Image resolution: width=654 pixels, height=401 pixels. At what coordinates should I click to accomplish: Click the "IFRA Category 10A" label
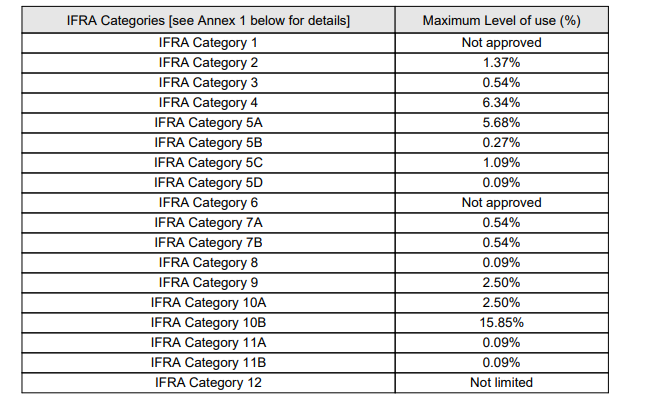[208, 303]
